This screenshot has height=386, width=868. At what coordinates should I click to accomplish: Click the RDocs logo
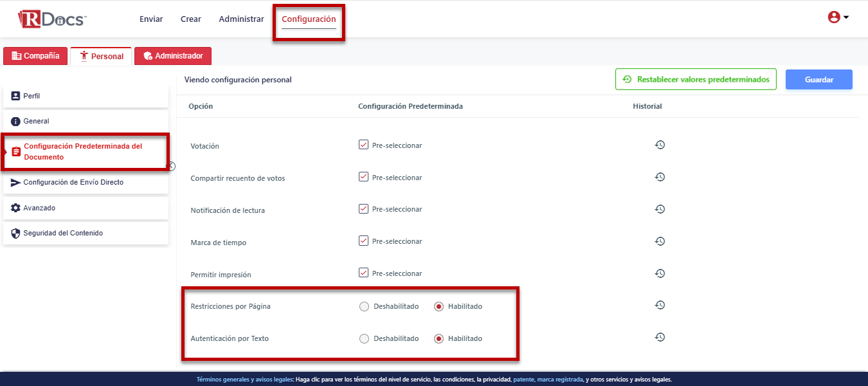[x=51, y=19]
